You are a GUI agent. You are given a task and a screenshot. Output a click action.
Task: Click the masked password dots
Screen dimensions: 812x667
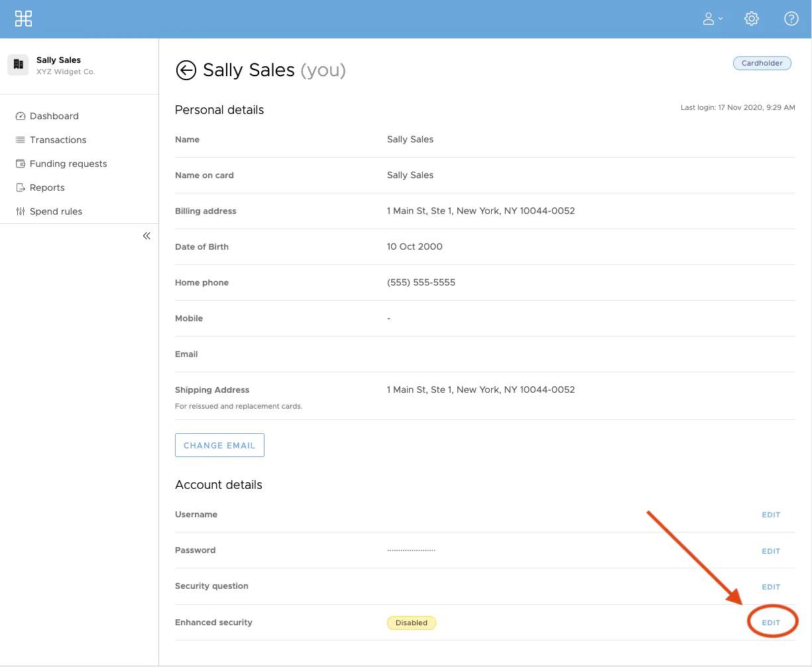click(x=412, y=550)
